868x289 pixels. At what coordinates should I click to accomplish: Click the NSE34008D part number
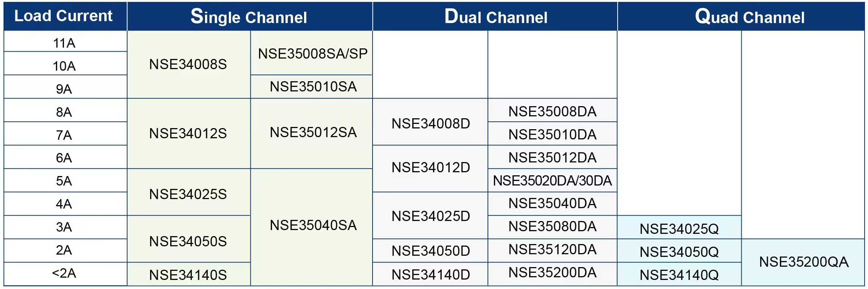coord(430,124)
